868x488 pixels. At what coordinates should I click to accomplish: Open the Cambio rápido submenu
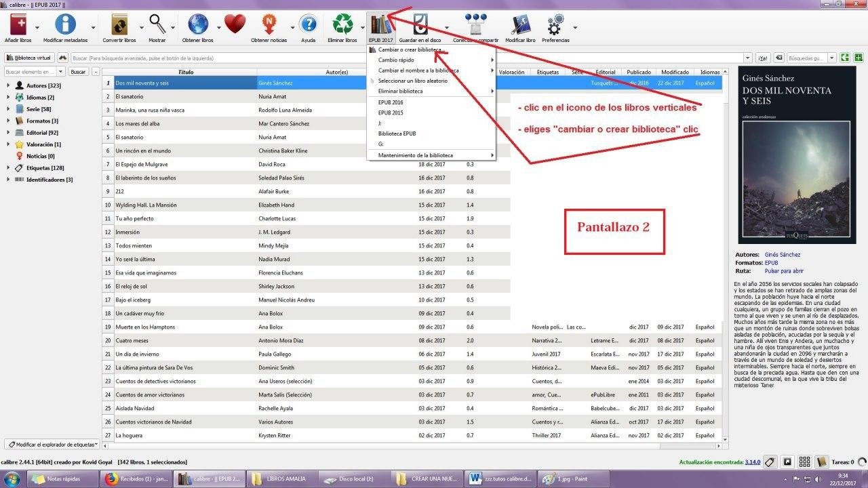click(x=431, y=60)
